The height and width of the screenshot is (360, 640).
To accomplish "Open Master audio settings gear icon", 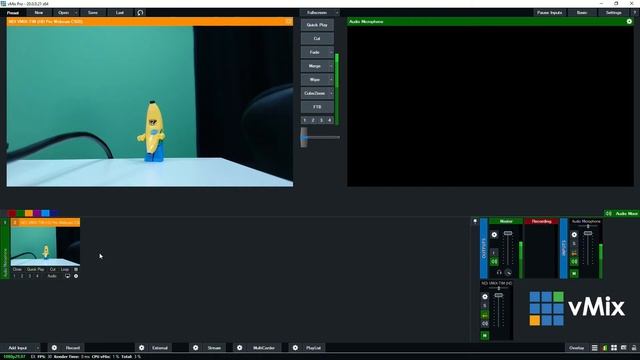I will click(494, 235).
